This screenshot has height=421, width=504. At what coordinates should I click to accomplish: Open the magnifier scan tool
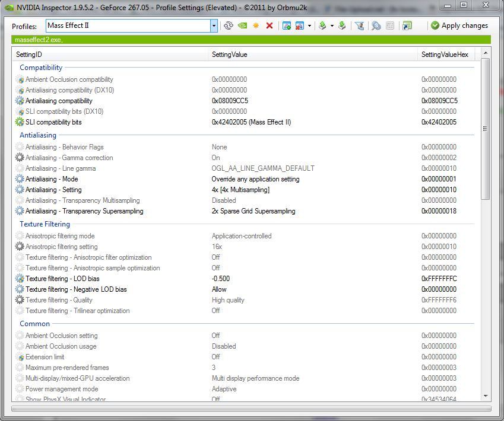coord(376,25)
